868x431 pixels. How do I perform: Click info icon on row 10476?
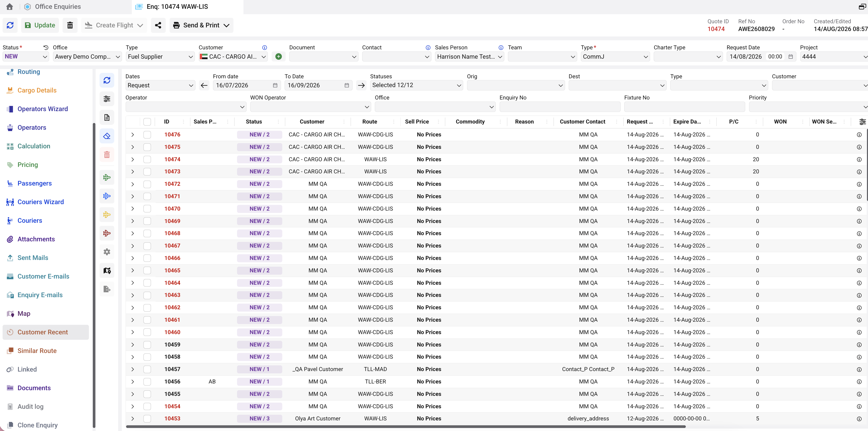pyautogui.click(x=859, y=135)
